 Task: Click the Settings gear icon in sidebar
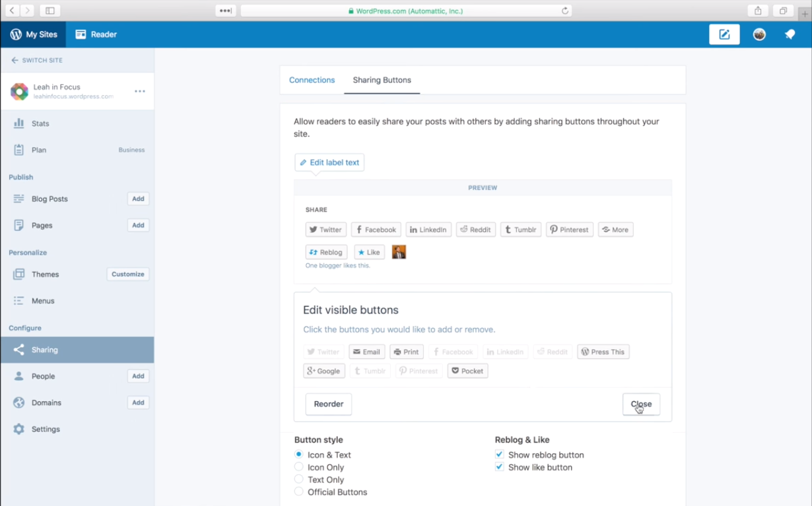pyautogui.click(x=18, y=429)
